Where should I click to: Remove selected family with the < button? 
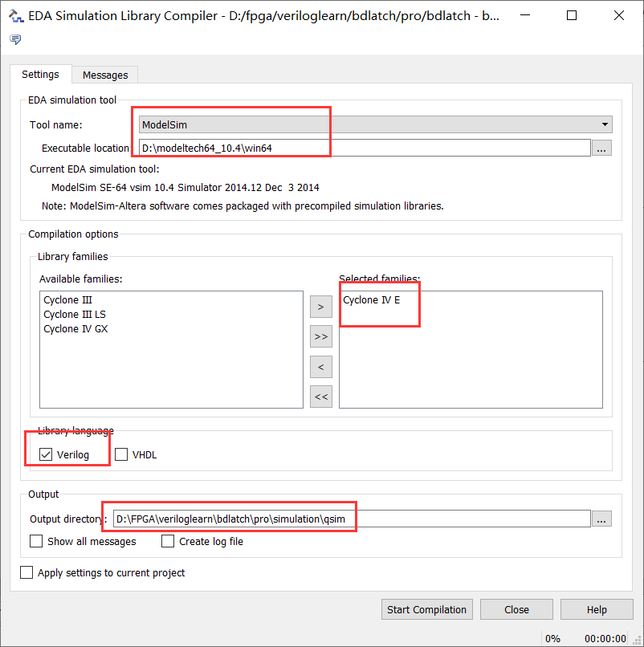pos(320,367)
